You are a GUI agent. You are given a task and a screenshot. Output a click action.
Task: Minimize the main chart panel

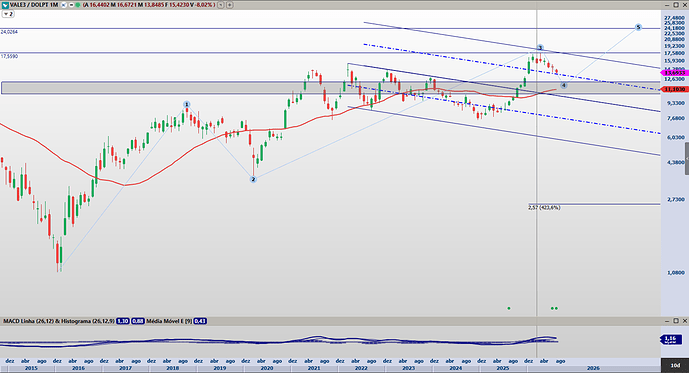(x=667, y=5)
